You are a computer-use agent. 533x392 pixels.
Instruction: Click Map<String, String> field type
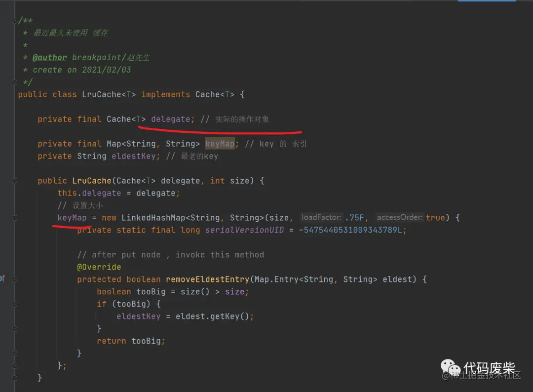153,144
